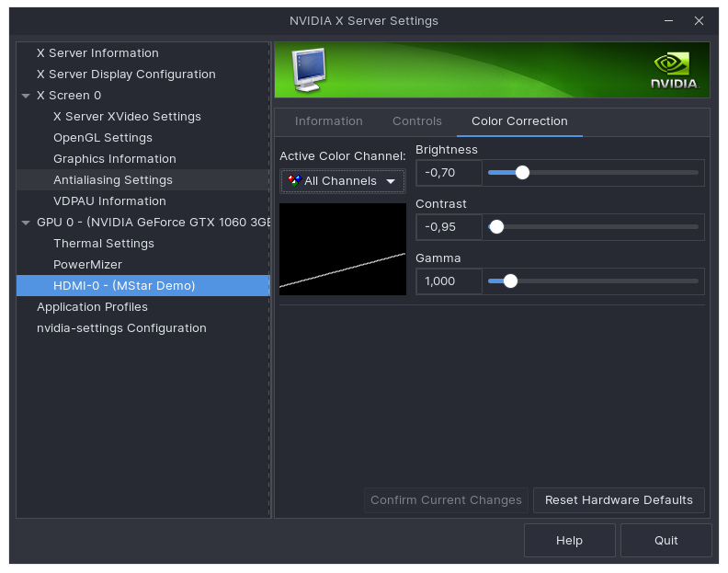Focus the Brightness value input field
Image resolution: width=728 pixels, height=573 pixels.
449,173
